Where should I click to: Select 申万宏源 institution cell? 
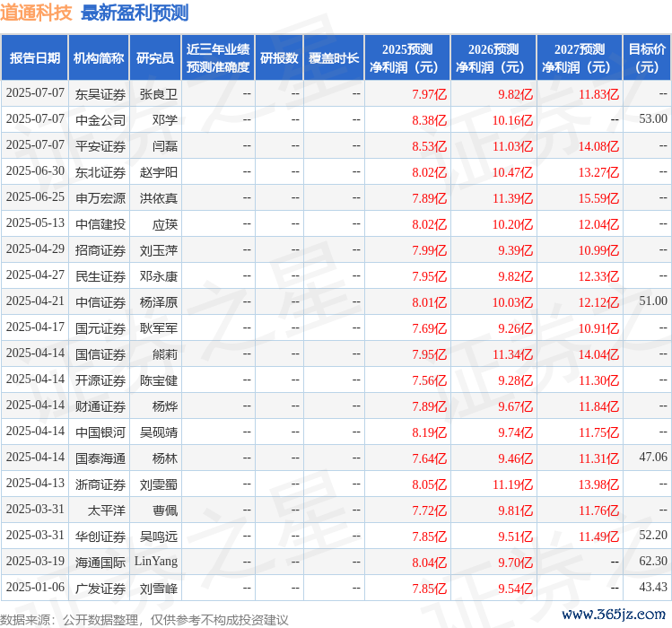tap(100, 198)
